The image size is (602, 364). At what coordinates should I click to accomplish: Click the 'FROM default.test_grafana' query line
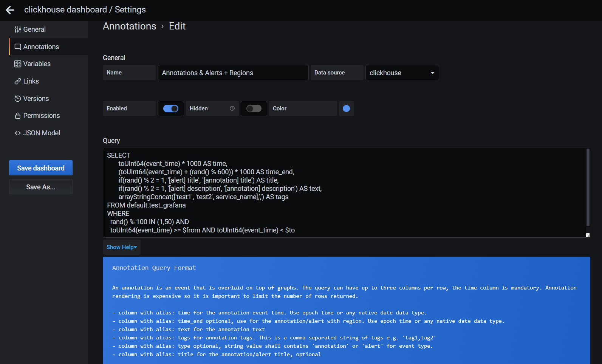(146, 205)
